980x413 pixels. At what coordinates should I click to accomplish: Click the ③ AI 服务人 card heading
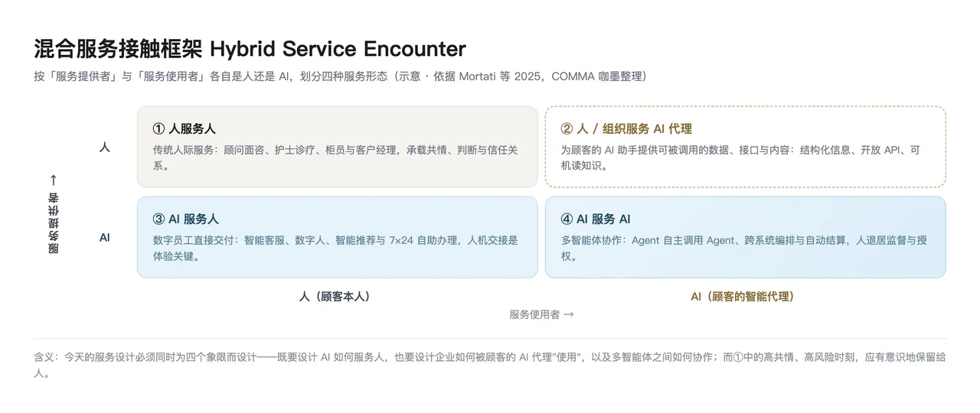tap(186, 219)
